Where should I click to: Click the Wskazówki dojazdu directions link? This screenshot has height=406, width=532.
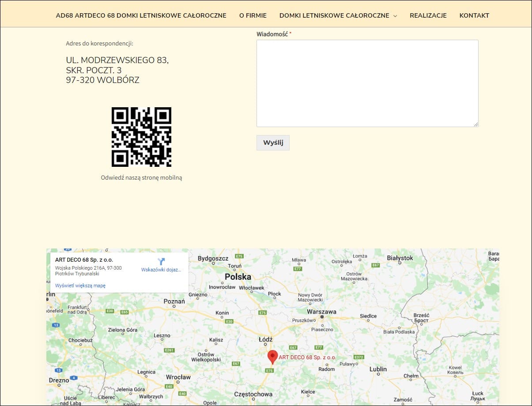[161, 270]
